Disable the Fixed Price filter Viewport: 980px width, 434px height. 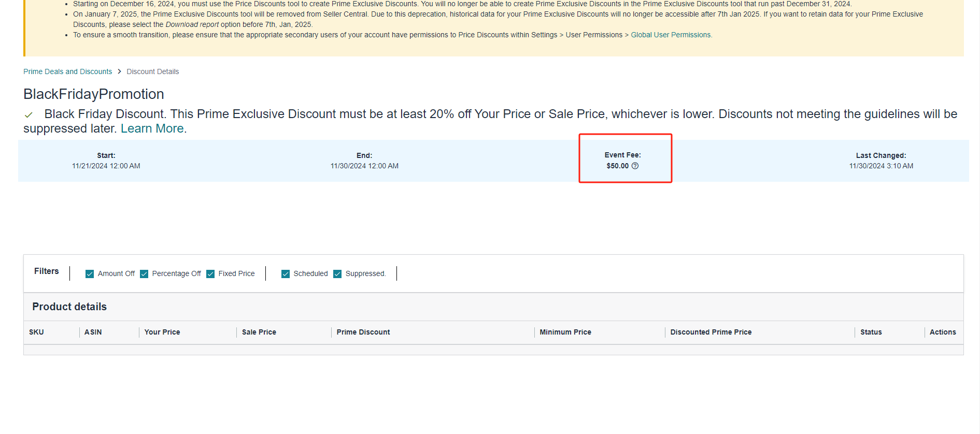[x=210, y=274]
